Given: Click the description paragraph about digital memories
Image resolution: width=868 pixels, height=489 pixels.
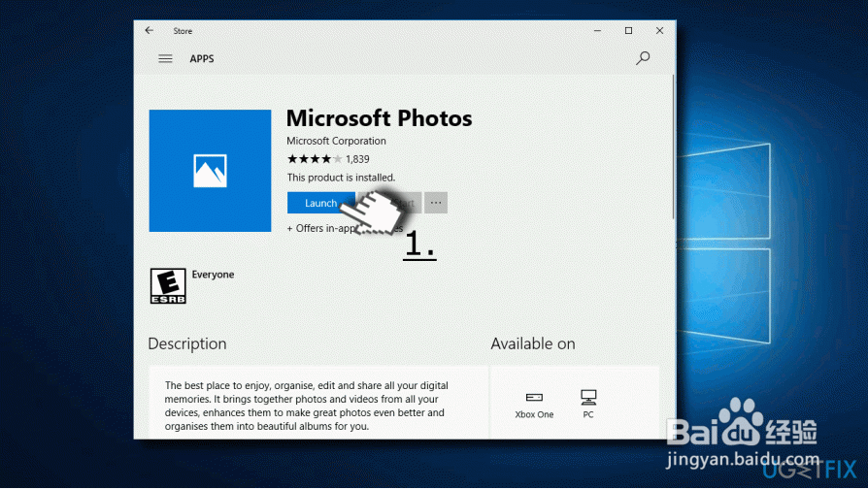Looking at the screenshot, I should [x=307, y=406].
